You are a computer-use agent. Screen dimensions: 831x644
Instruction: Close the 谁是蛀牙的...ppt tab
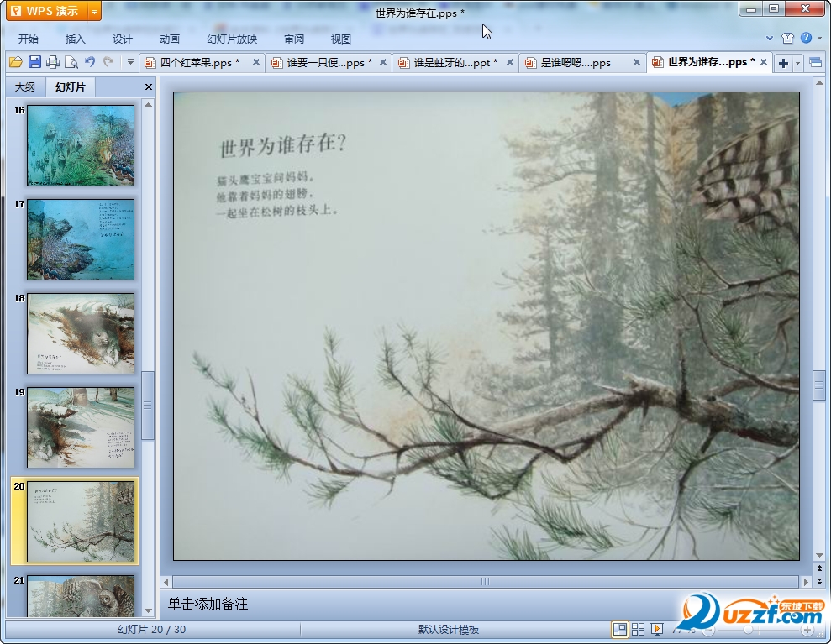(x=510, y=62)
